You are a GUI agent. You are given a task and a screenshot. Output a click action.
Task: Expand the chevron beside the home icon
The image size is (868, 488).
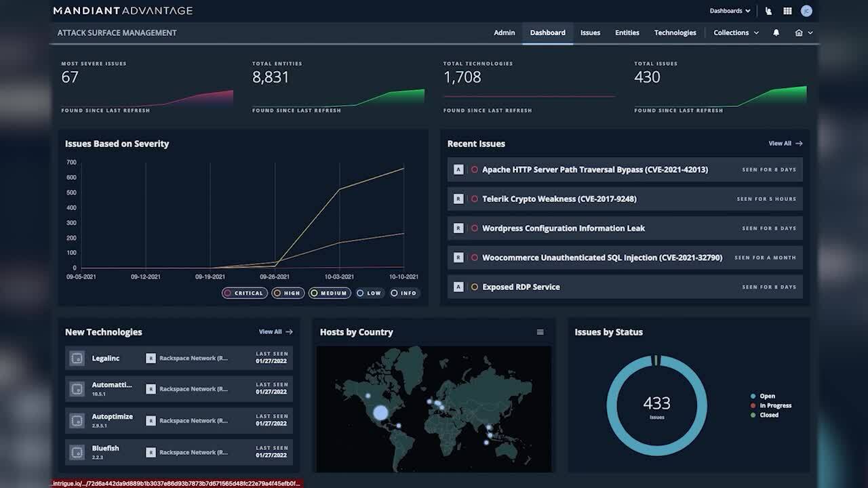pos(810,33)
